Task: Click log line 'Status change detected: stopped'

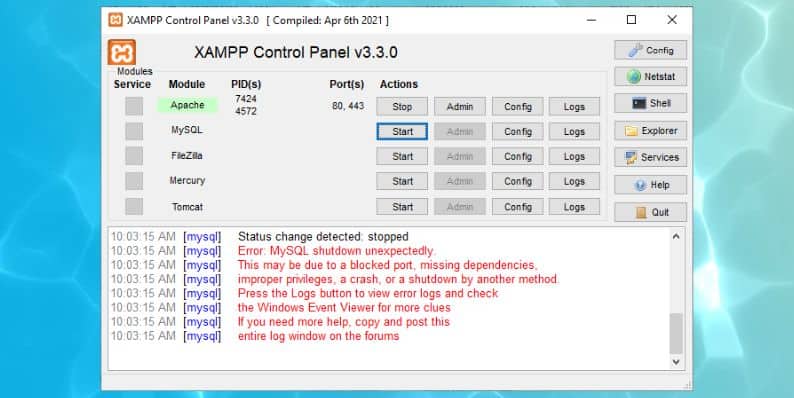Action: pos(323,236)
